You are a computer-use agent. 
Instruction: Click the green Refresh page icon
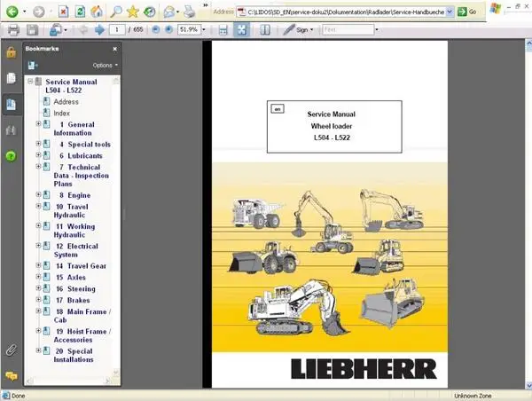[x=80, y=12]
